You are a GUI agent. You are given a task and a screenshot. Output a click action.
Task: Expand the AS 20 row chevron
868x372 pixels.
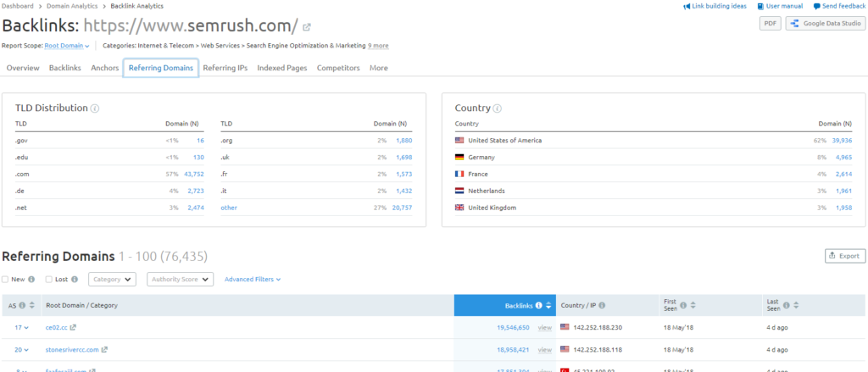click(26, 350)
